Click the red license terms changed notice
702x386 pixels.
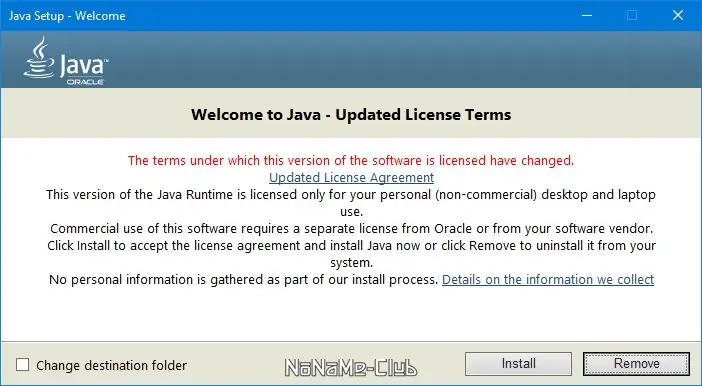(351, 160)
